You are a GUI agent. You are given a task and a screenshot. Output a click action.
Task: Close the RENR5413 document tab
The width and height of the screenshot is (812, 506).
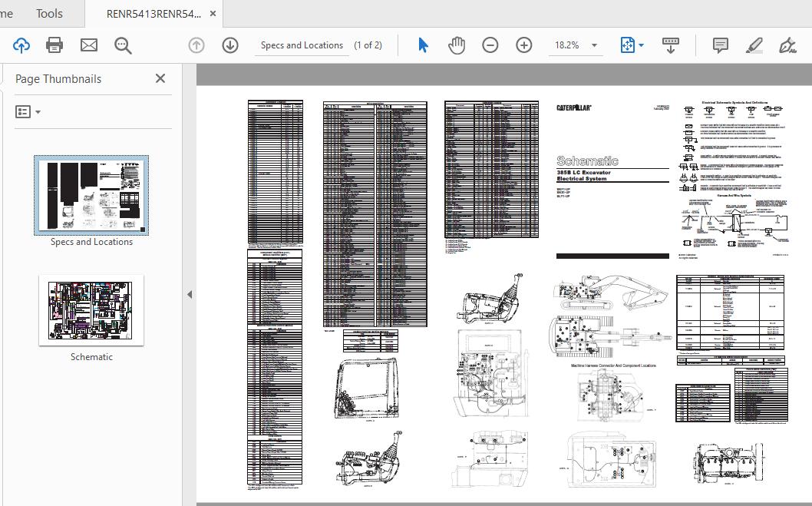coord(213,14)
